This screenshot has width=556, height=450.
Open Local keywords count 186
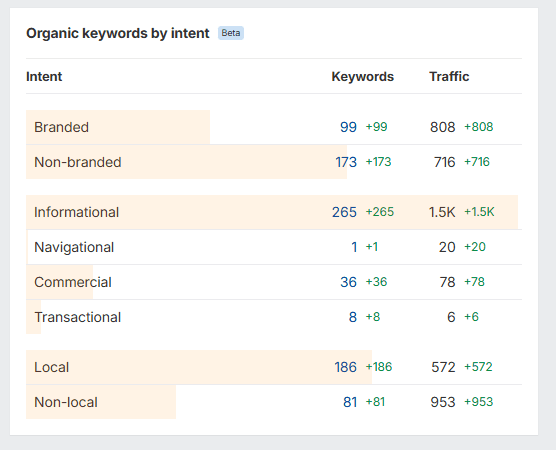tap(345, 367)
